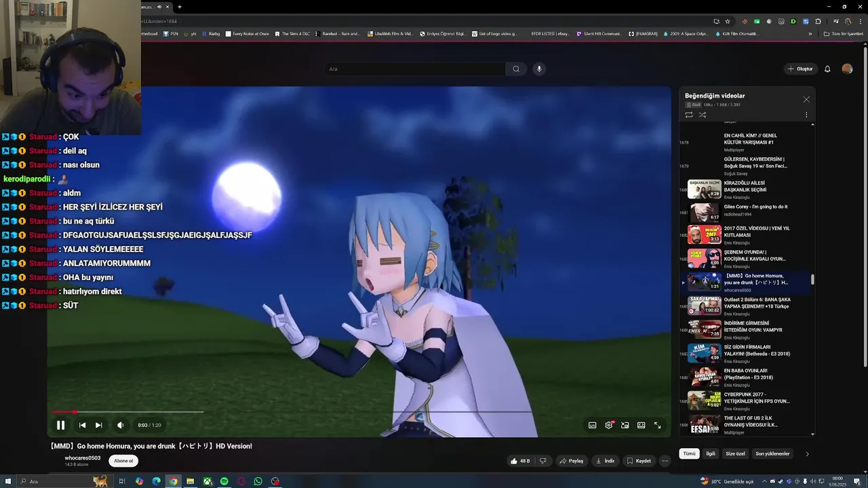Pause the video with the pause button
This screenshot has height=488, width=868.
[60, 425]
